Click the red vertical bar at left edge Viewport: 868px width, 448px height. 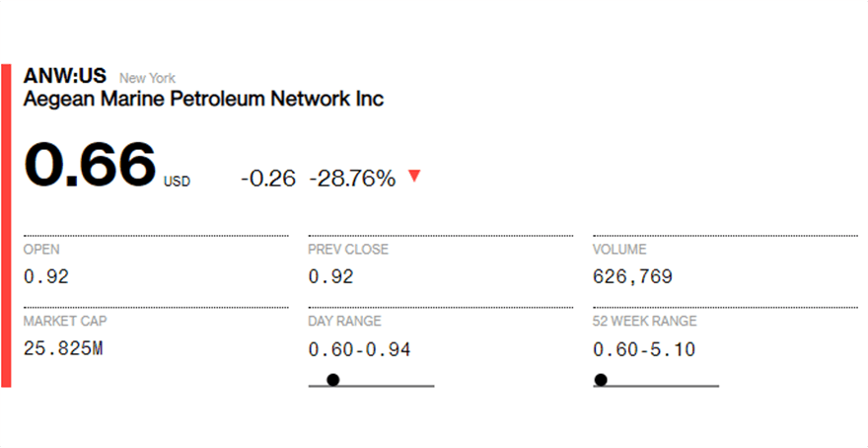6,225
